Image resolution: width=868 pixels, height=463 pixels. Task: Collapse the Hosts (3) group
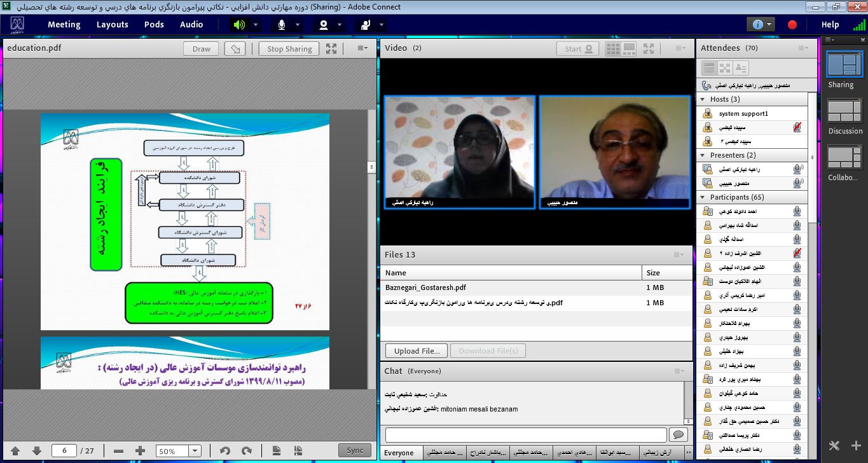[703, 99]
